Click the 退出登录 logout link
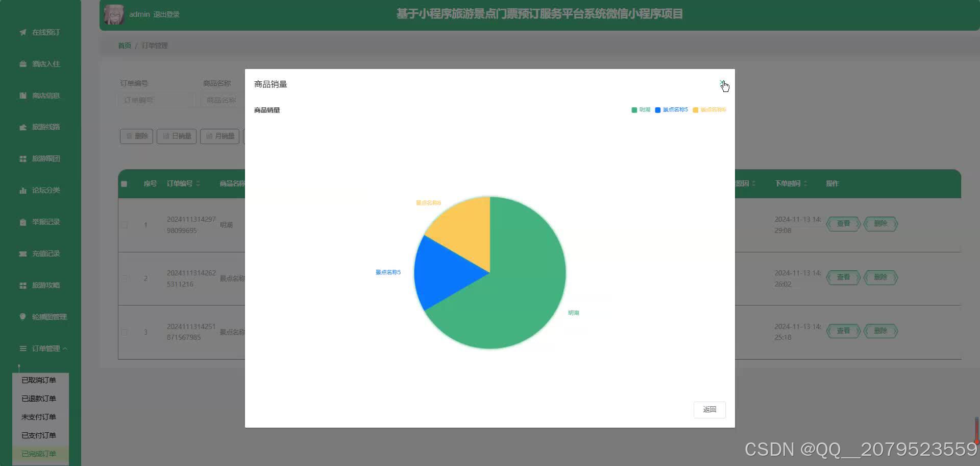The image size is (980, 466). (166, 14)
